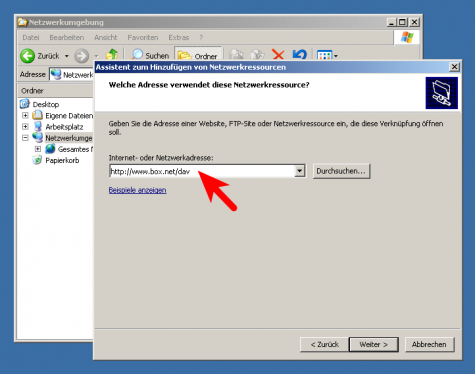475x374 pixels.
Task: Select Papierkorb in the folder tree
Action: click(x=62, y=161)
